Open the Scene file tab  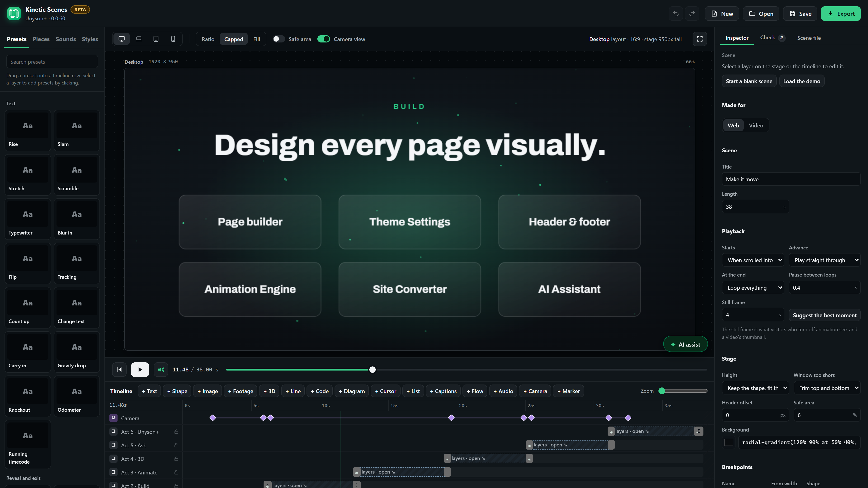(809, 38)
